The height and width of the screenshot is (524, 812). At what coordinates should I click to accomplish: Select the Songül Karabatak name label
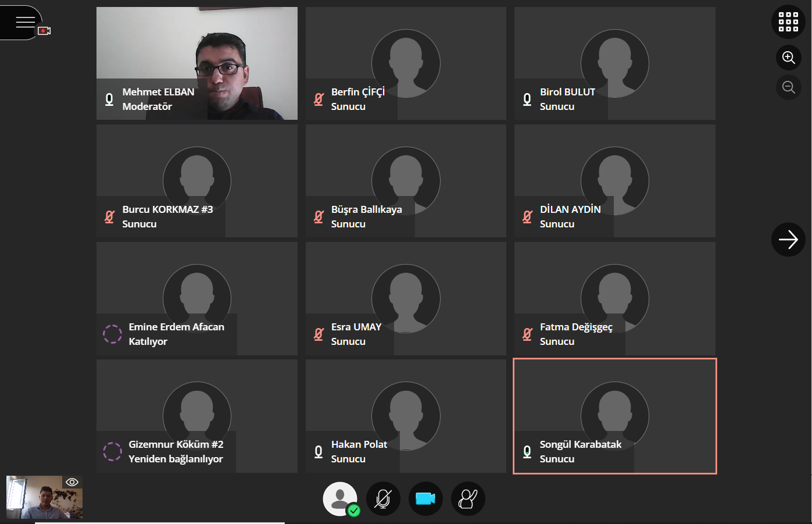point(581,444)
